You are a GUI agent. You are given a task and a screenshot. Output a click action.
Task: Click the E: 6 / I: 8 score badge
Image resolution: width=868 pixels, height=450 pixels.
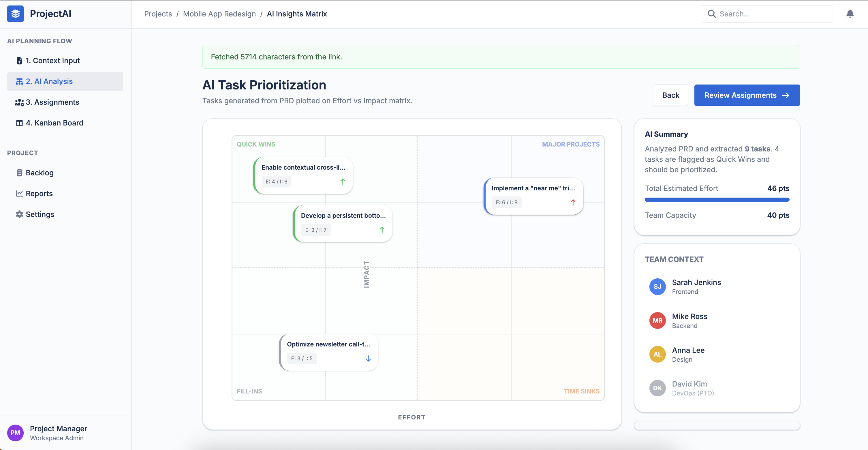(x=506, y=202)
